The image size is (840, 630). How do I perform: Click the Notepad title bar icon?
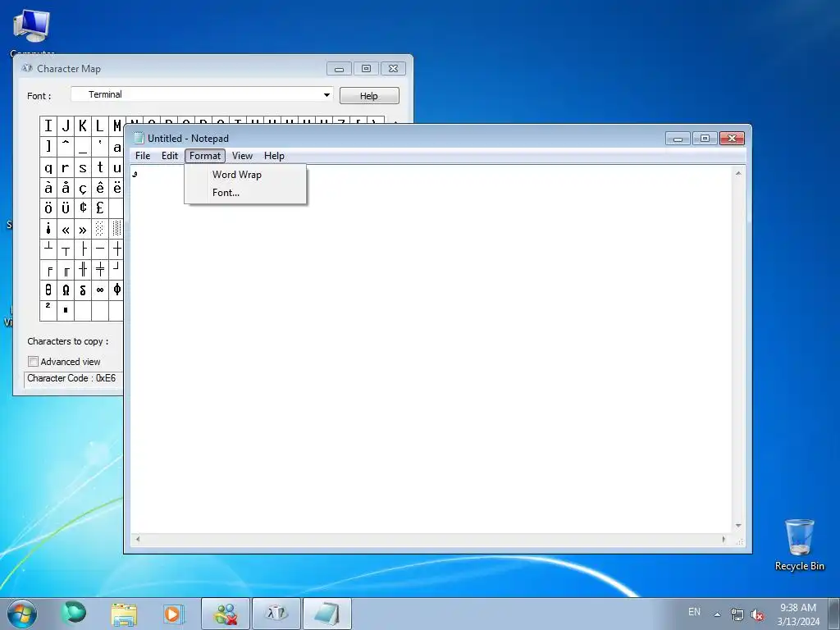(139, 138)
